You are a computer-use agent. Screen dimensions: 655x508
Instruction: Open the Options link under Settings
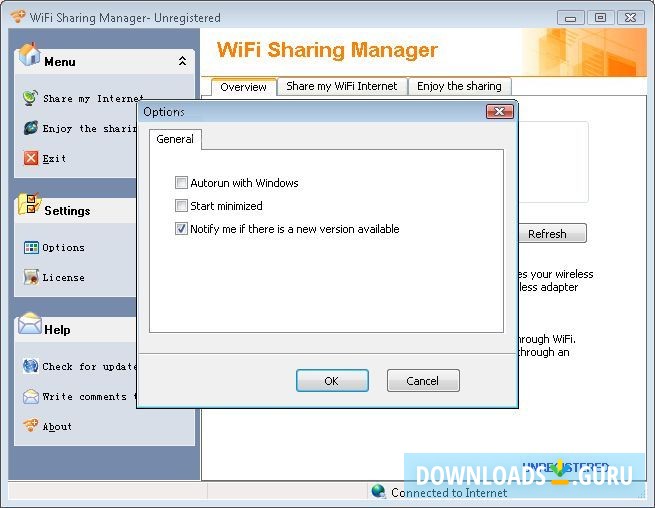click(63, 248)
